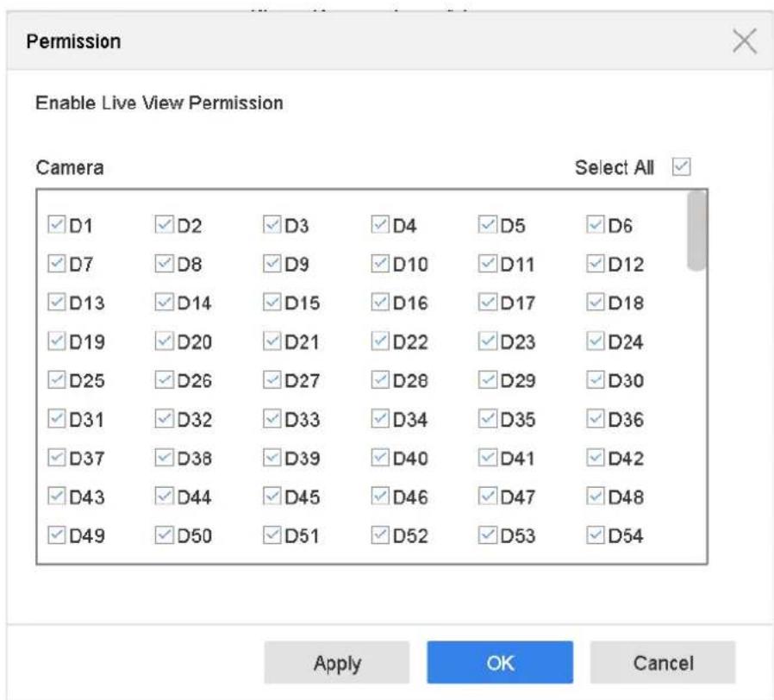Screen dimensions: 774x700
Task: Clear the checkmark on D52
Action: [x=380, y=535]
